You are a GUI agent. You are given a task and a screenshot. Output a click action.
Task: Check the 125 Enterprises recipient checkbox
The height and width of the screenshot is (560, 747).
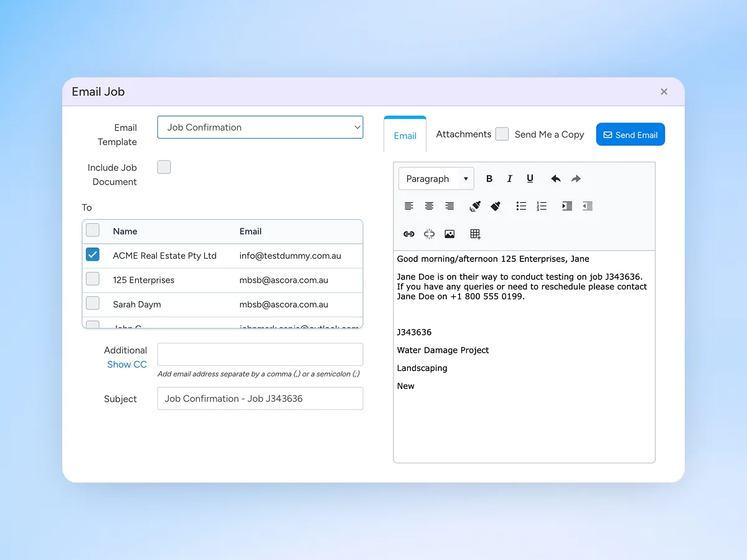point(93,279)
